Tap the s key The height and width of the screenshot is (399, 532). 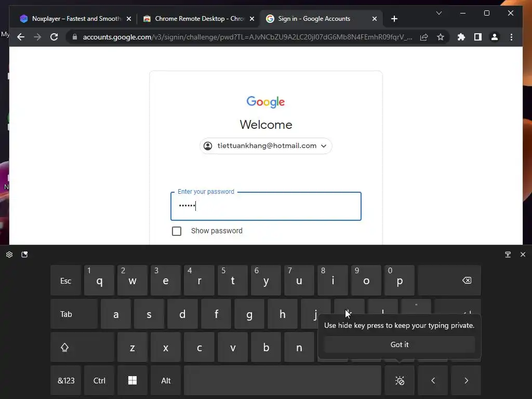[149, 314]
